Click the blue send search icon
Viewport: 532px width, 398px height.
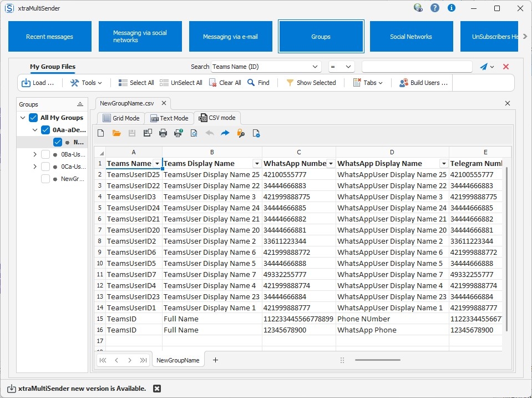pos(484,67)
